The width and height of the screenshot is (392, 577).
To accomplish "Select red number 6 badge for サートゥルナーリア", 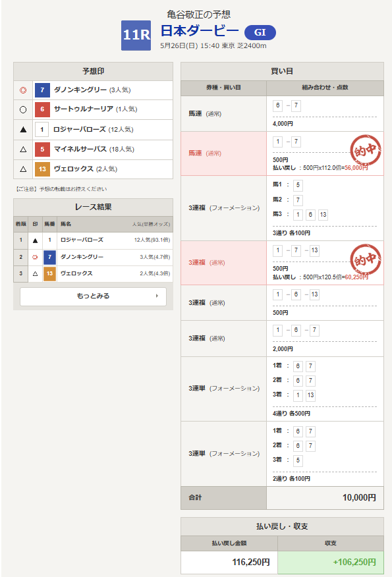I will (42, 109).
